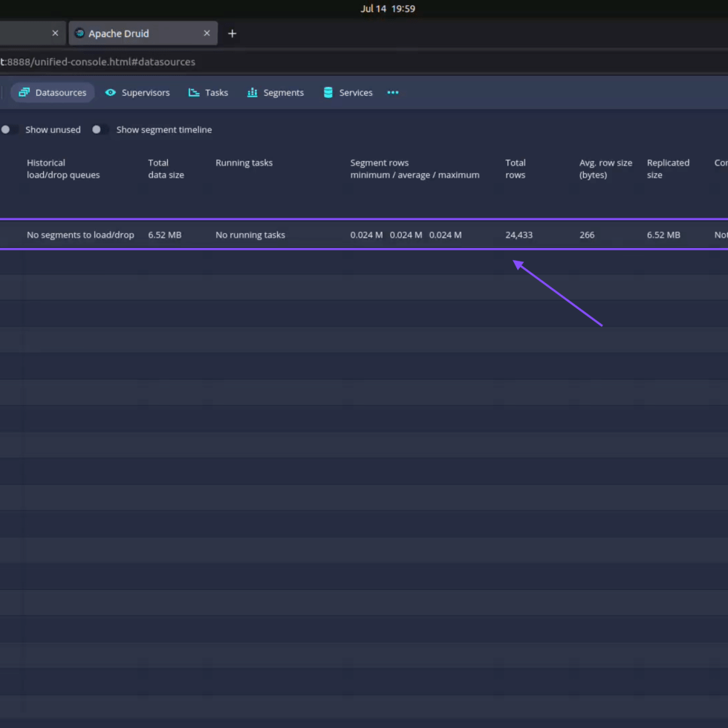Close the Apache Druid browser tab

pyautogui.click(x=207, y=33)
